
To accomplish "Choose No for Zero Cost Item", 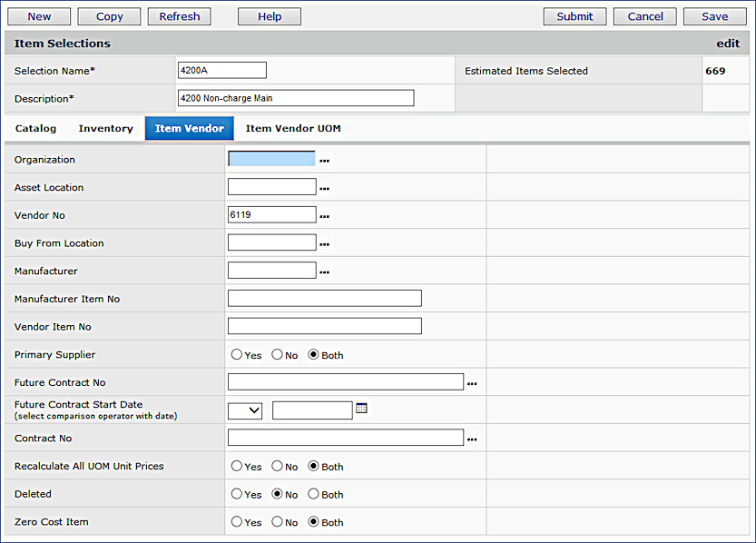I will [x=277, y=522].
